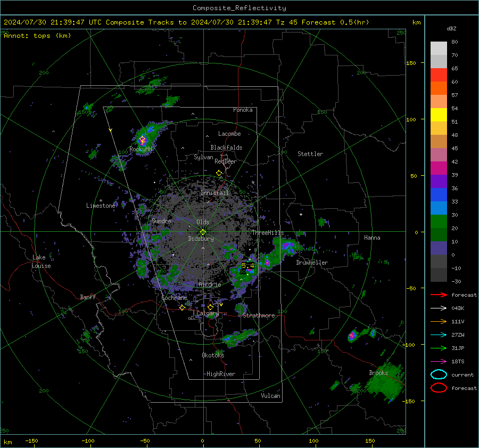Click the yellow diamond marker below Cochrane

tap(182, 308)
